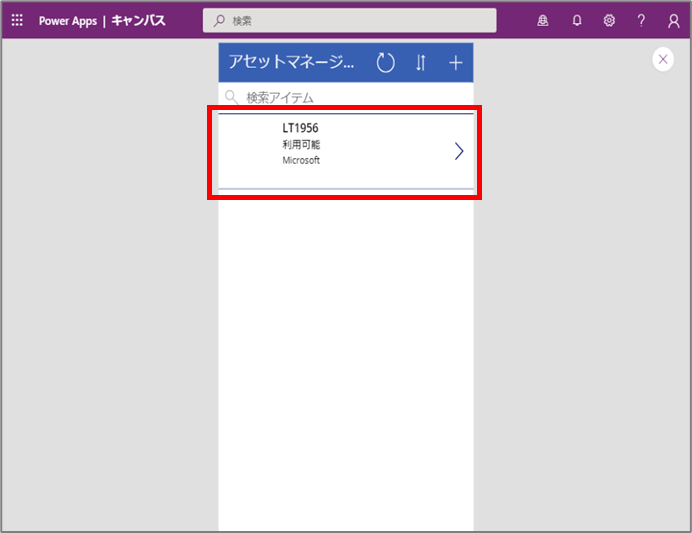This screenshot has height=533, width=692.
Task: Close the app preview with X
Action: click(663, 59)
